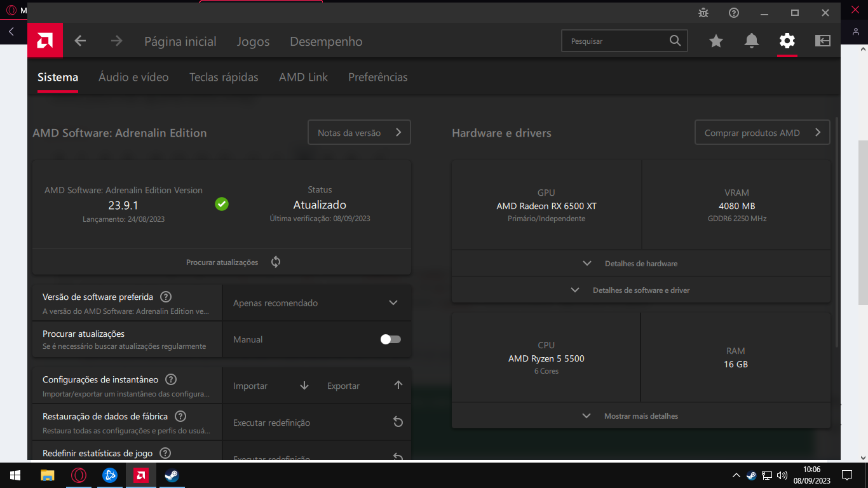
Task: Open Opera browser in taskbar
Action: click(79, 475)
